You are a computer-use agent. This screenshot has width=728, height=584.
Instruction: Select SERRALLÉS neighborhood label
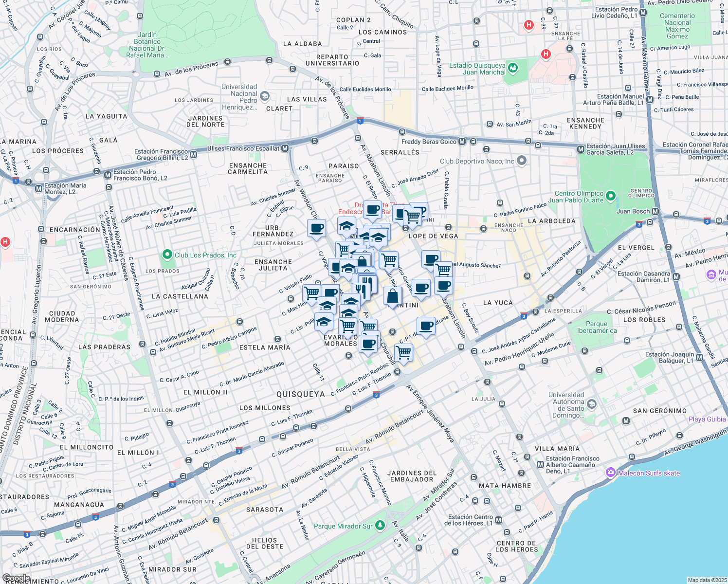coord(400,152)
